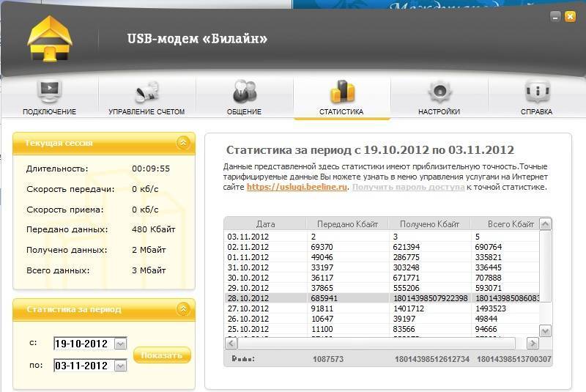Click Получить пароль доступа link

coord(409,187)
